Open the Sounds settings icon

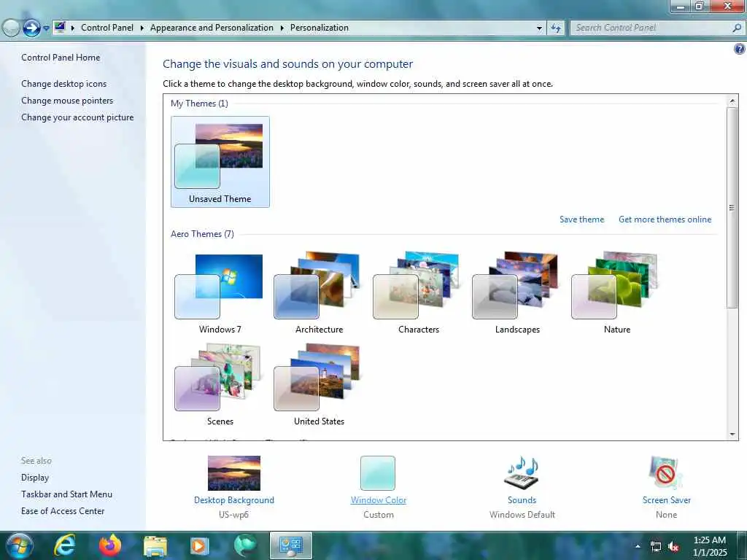522,472
